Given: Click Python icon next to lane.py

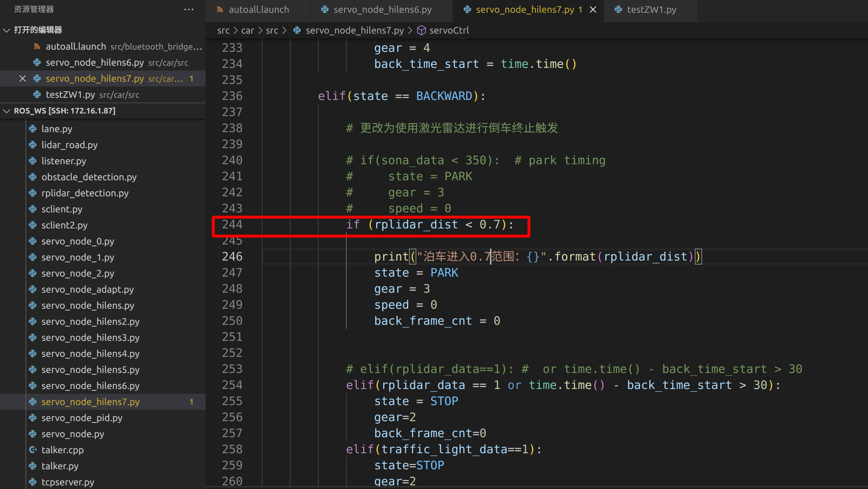Looking at the screenshot, I should tap(33, 129).
